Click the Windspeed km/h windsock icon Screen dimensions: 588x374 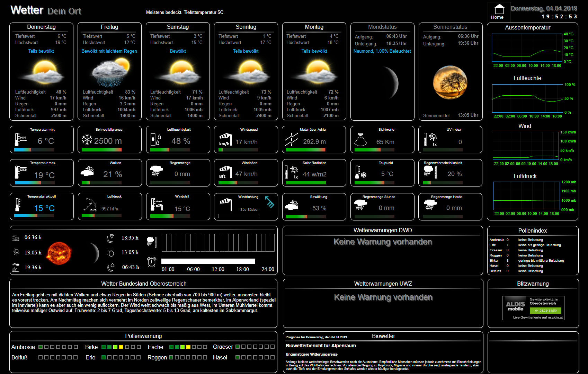pyautogui.click(x=225, y=140)
